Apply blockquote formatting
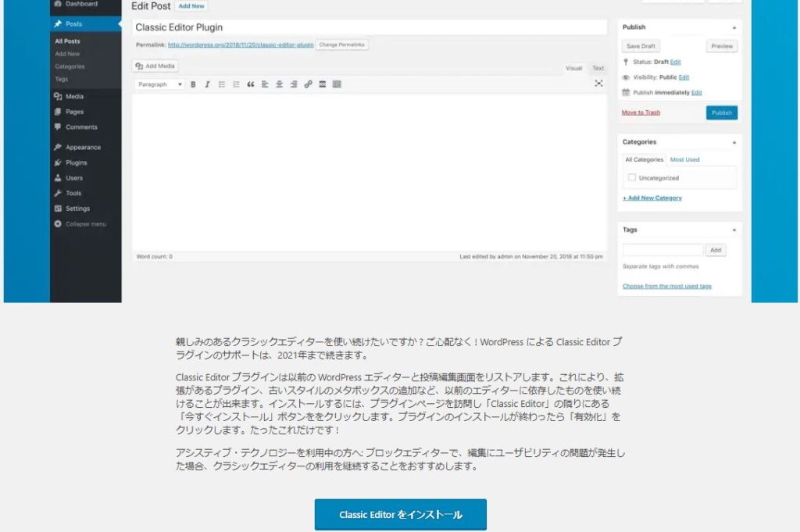This screenshot has width=800, height=532. (251, 84)
